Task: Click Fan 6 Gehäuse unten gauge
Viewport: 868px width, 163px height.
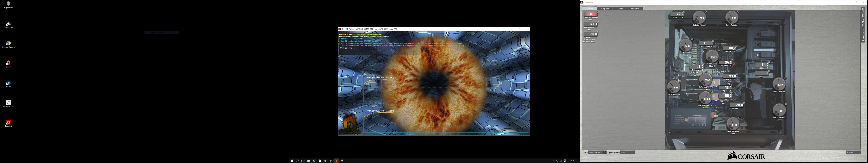Action: [x=733, y=124]
